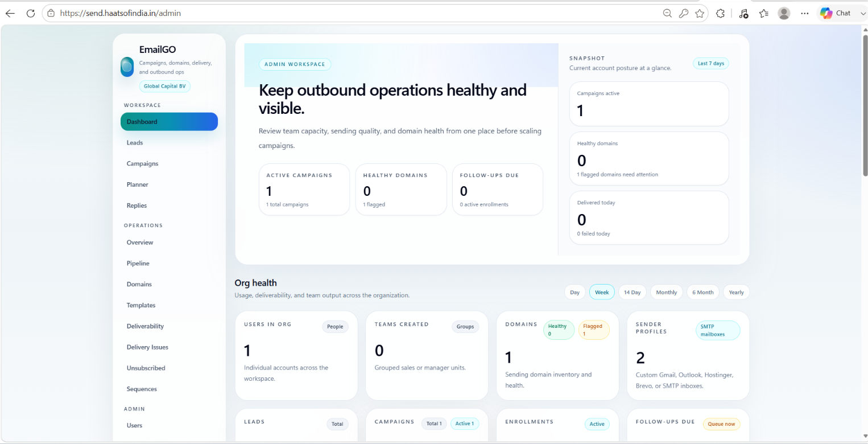
Task: Select the 6 Month range filter
Action: pos(703,292)
